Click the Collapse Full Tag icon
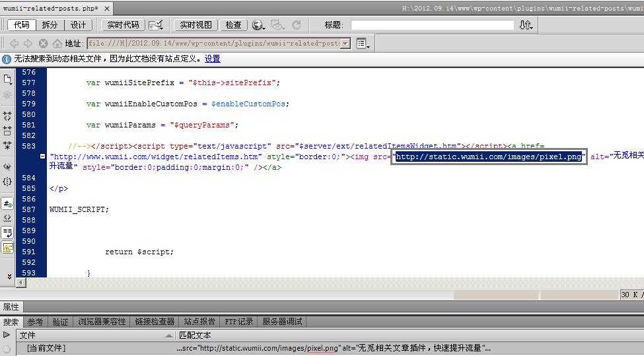644x356 pixels. point(7,116)
